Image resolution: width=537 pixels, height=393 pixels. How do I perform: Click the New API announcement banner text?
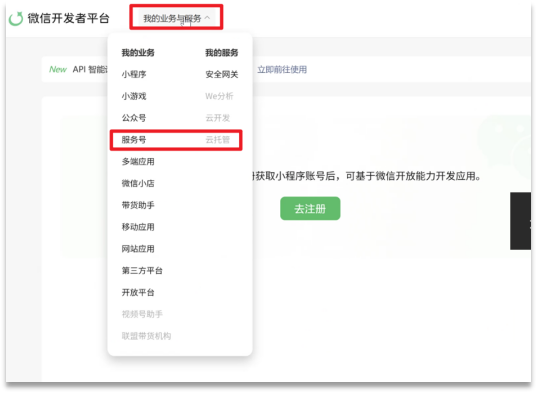tap(78, 69)
